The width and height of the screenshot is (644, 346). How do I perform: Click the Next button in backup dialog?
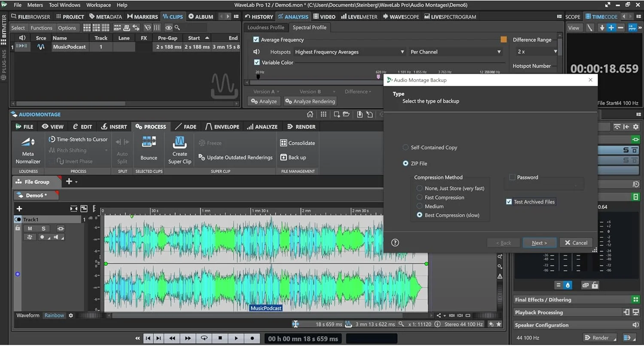539,243
